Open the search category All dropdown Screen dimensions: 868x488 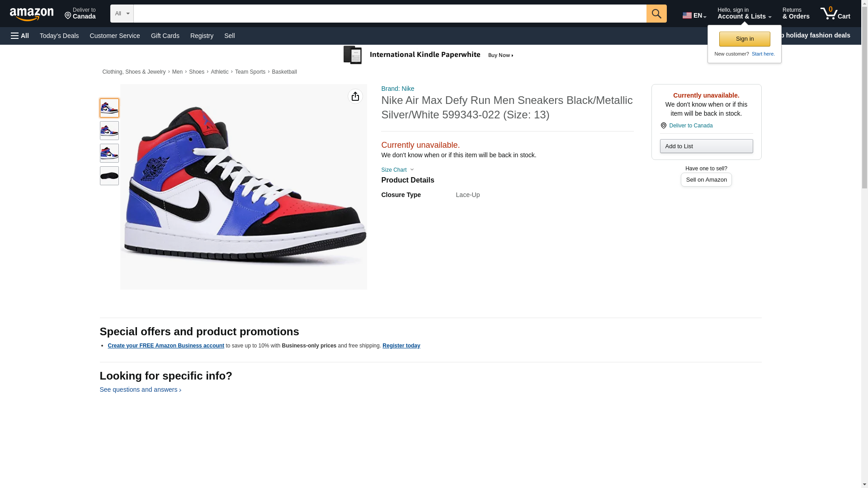point(122,14)
